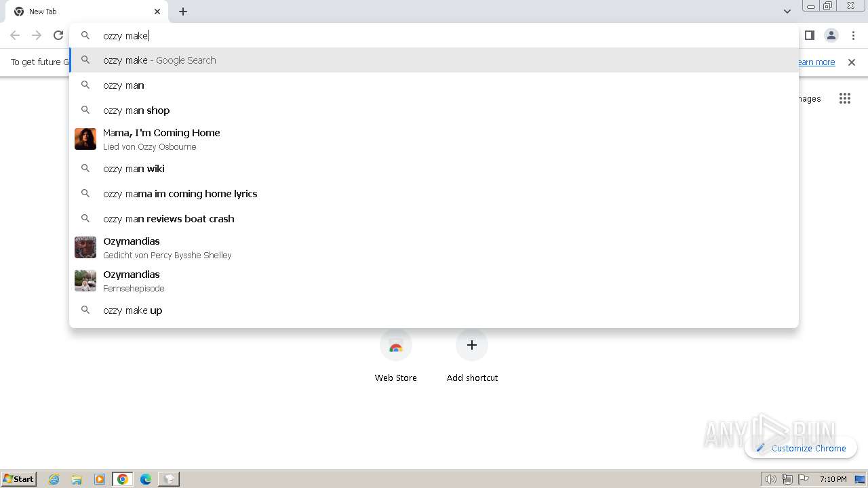Click the Chrome taskbar icon
This screenshot has height=488, width=868.
[123, 479]
